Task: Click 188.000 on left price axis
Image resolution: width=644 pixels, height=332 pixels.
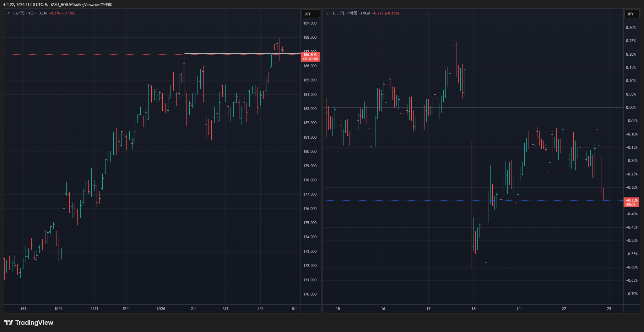Action: coord(310,37)
